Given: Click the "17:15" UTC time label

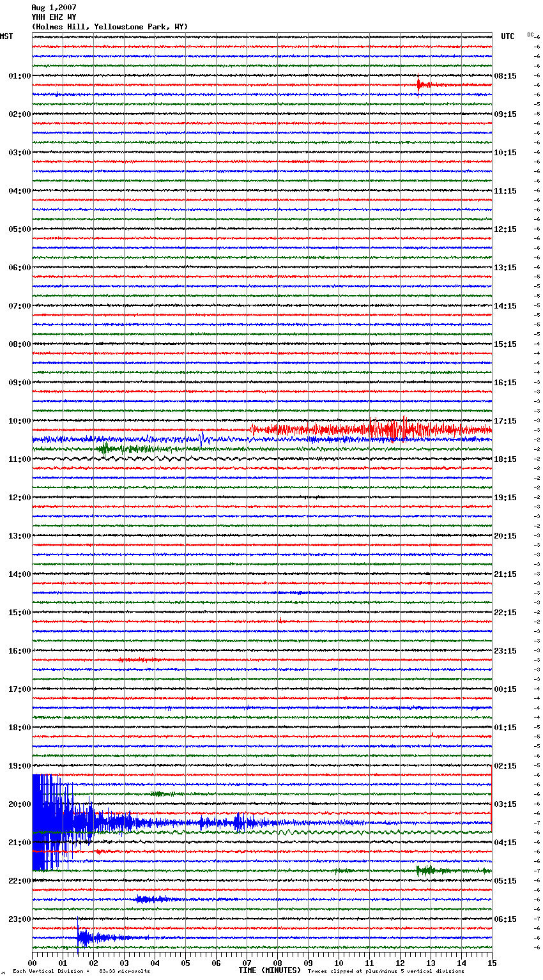Looking at the screenshot, I should 505,421.
